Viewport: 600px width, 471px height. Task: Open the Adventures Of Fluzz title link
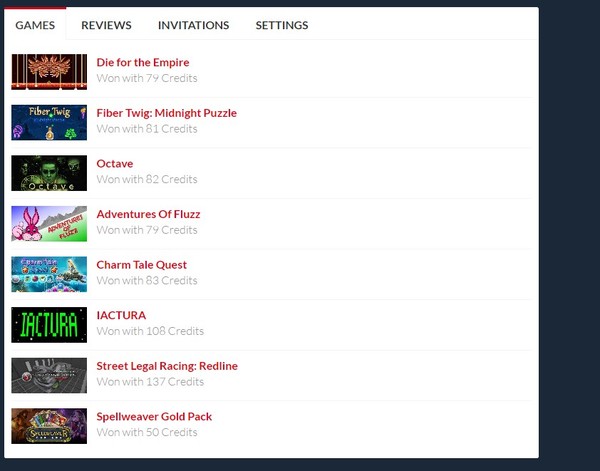148,214
